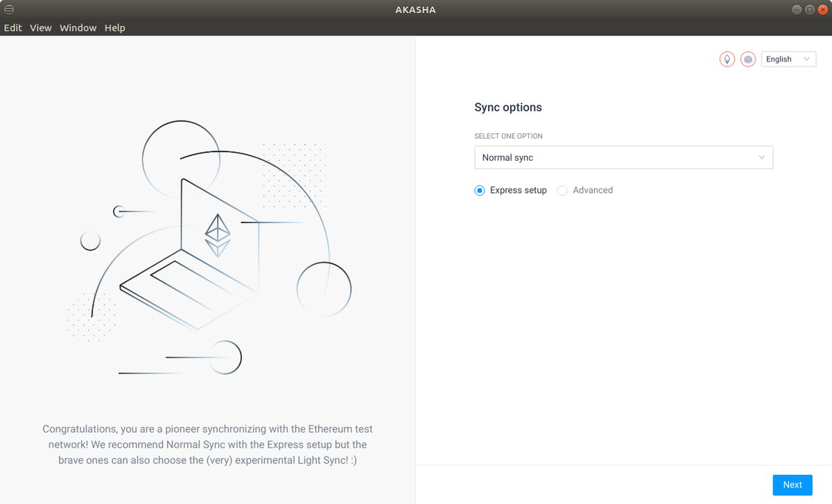Open the Help menu
Image resolution: width=832 pixels, height=504 pixels.
[x=115, y=28]
